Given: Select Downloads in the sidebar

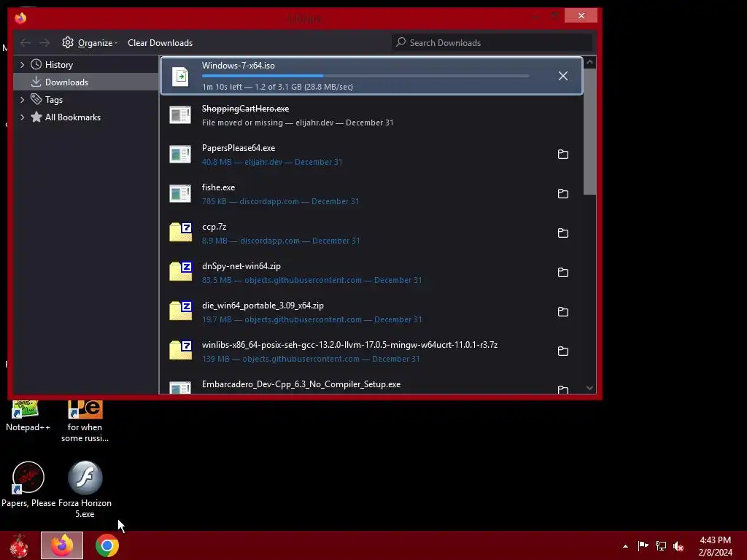Looking at the screenshot, I should coord(66,82).
